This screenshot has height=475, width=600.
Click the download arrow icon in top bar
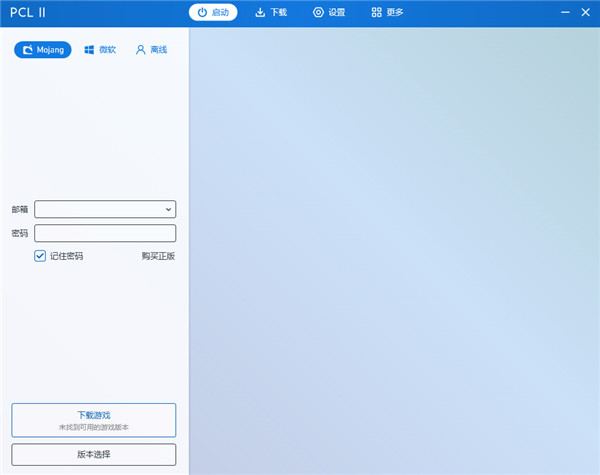pyautogui.click(x=261, y=13)
